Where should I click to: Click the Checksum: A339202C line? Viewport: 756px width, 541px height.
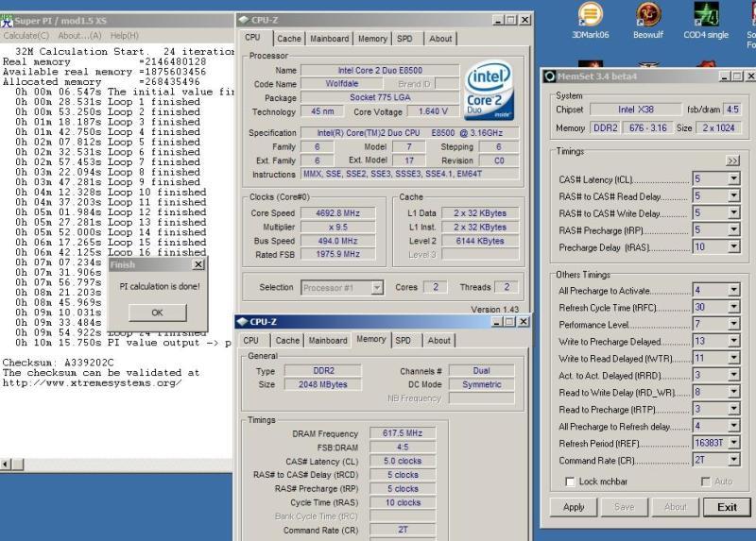click(59, 363)
